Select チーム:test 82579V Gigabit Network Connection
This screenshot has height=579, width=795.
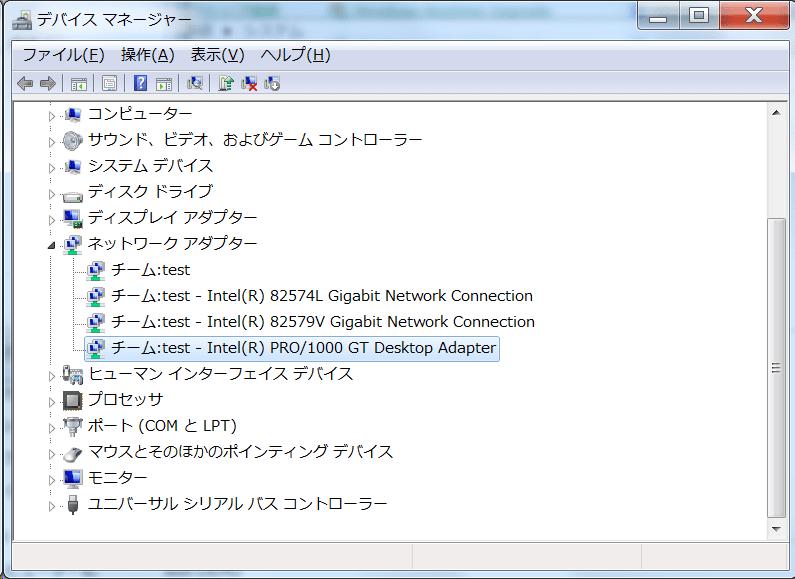click(x=323, y=322)
